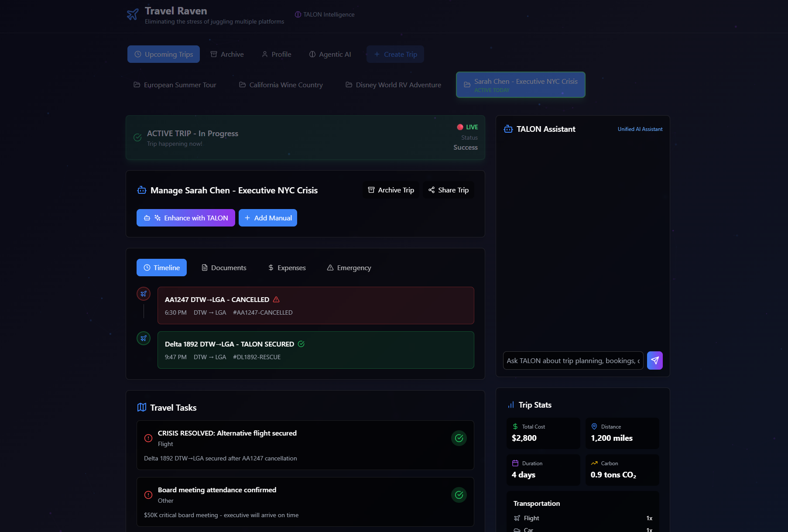The image size is (788, 532).
Task: Toggle completion check for crisis resolved task
Action: pyautogui.click(x=459, y=438)
